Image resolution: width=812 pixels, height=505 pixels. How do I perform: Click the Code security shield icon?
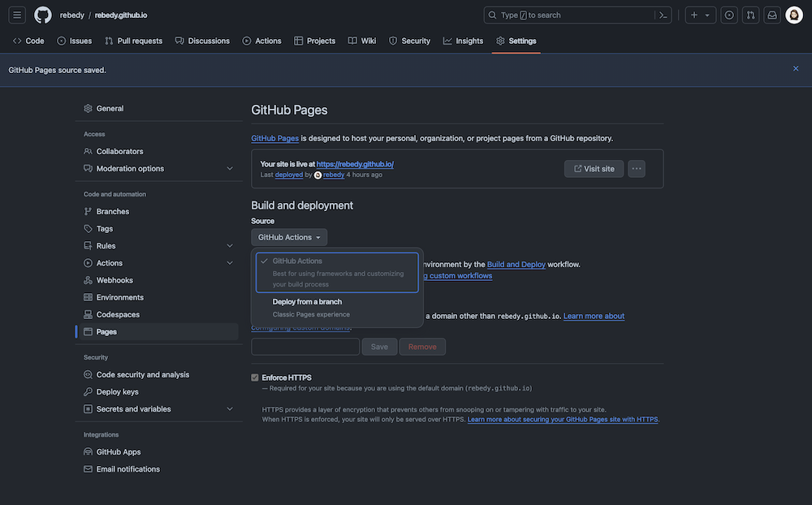pyautogui.click(x=88, y=374)
